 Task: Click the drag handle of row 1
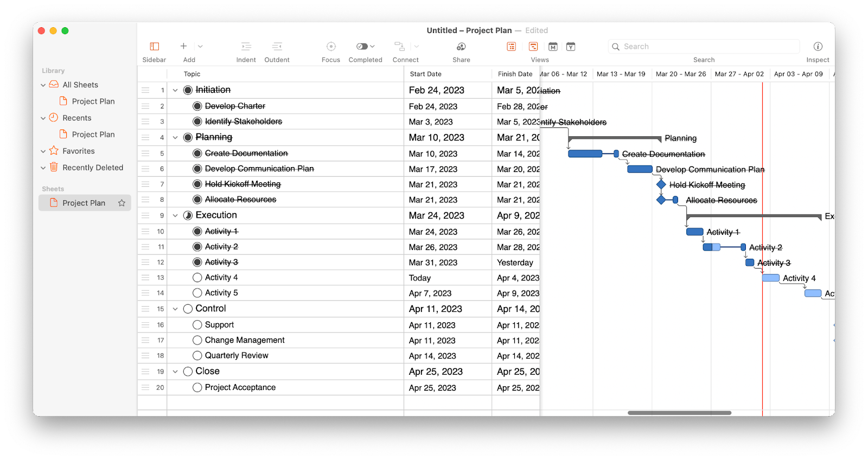(145, 91)
